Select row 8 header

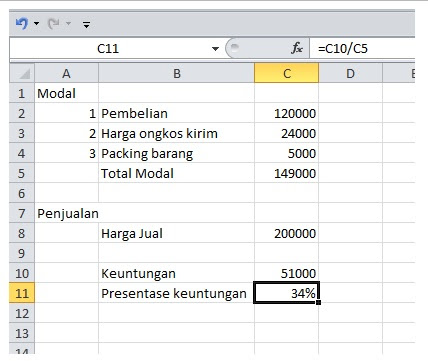[22, 233]
